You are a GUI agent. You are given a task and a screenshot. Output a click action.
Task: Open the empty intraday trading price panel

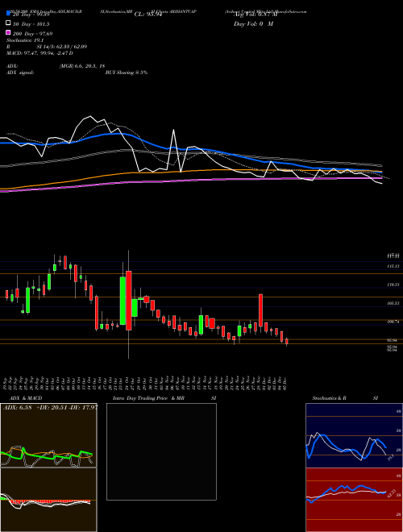click(161, 451)
